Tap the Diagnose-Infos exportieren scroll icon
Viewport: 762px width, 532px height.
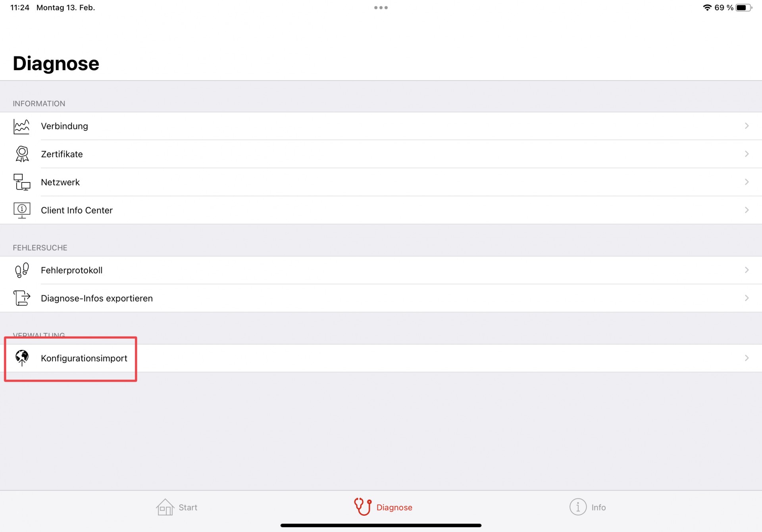point(22,298)
